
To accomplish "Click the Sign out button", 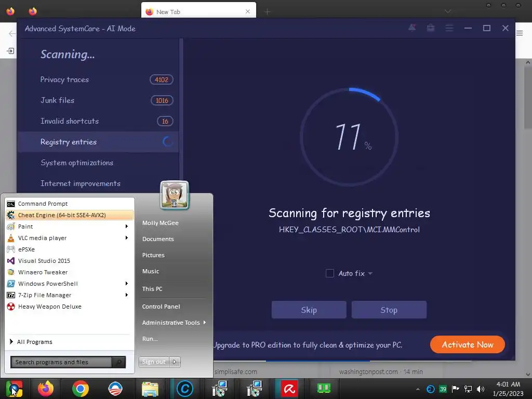I will pyautogui.click(x=154, y=362).
